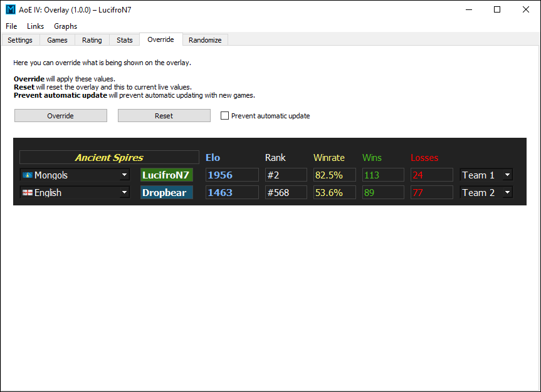Open the File menu
541x392 pixels.
tap(11, 26)
